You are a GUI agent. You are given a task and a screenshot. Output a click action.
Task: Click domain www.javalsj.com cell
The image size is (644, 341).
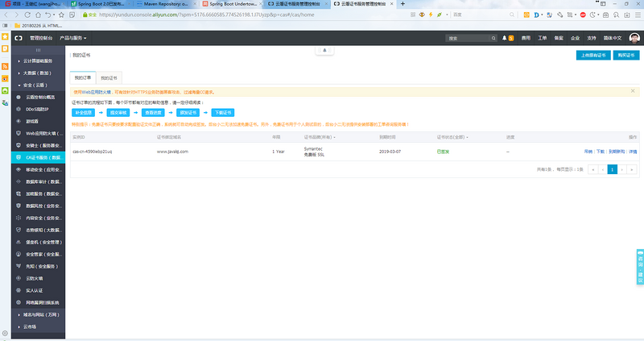172,152
